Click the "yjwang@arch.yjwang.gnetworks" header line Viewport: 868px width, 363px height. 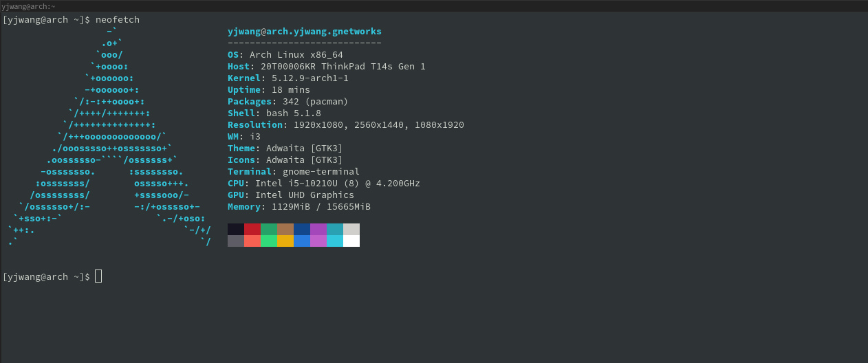coord(305,32)
